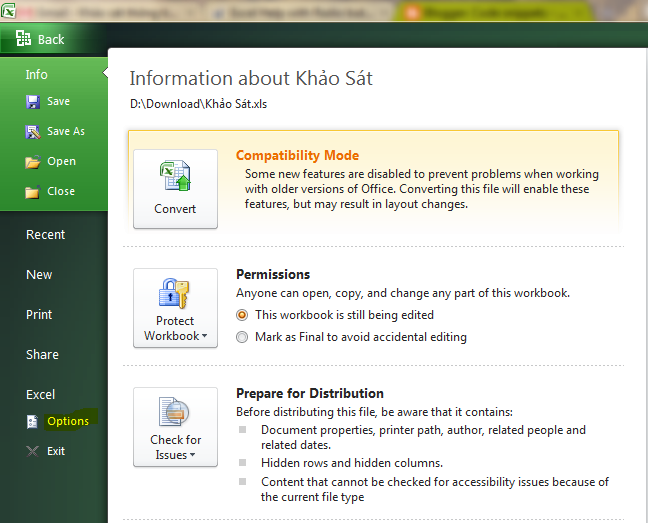Viewport: 648px width, 523px height.
Task: Click the Excel application icon in title bar
Action: (x=8, y=10)
